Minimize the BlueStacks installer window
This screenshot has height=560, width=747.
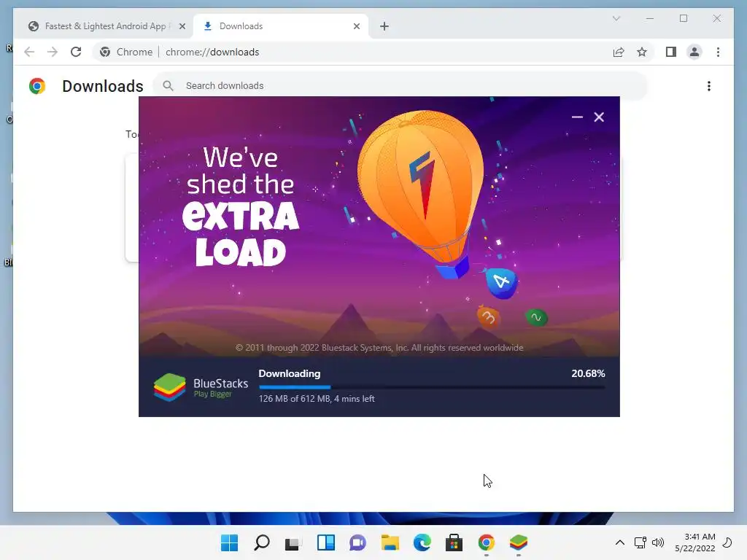577,117
